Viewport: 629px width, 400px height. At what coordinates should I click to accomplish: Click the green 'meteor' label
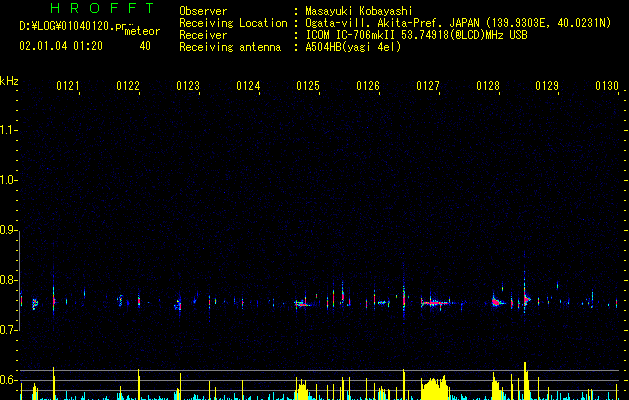tap(142, 31)
